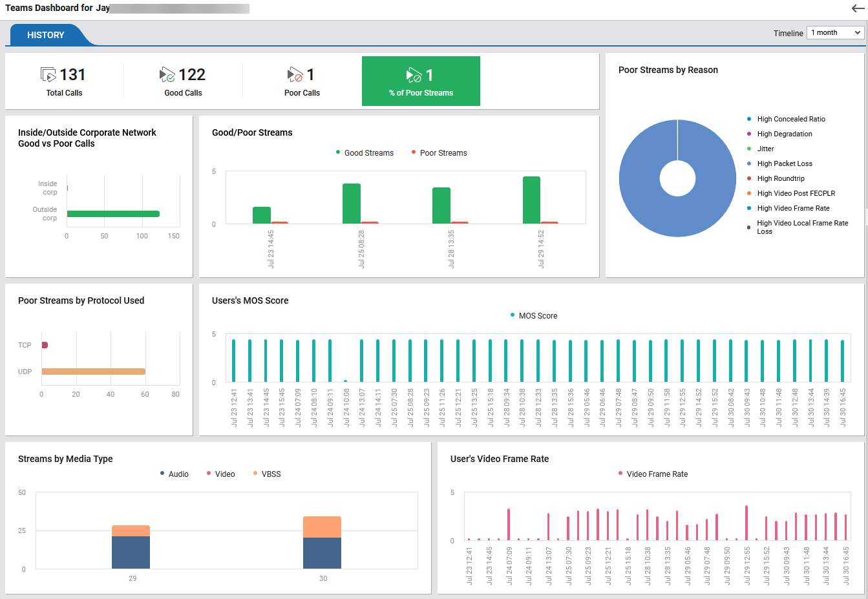The height and width of the screenshot is (599, 868).
Task: Open the Timeline dropdown
Action: [834, 32]
